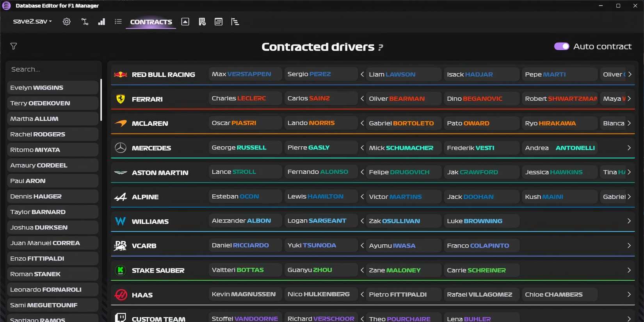Select the CONTRACTS tab
This screenshot has height=322, width=644.
point(151,22)
